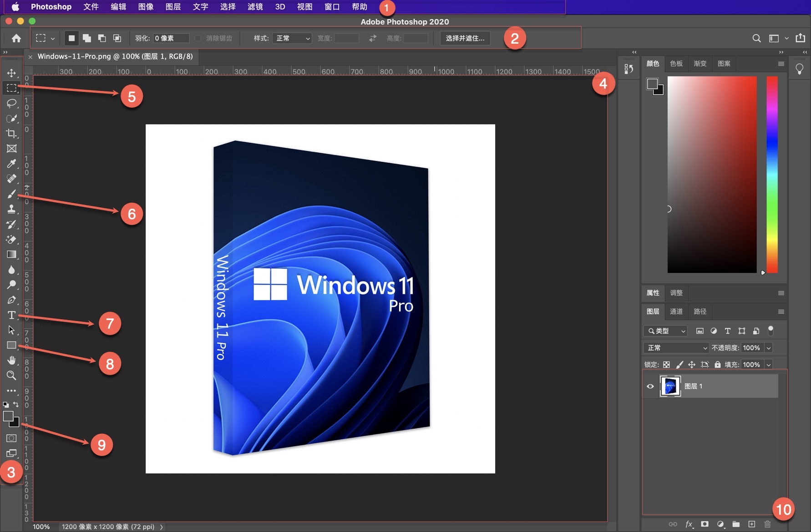Open the 样式 style dropdown
The width and height of the screenshot is (811, 532).
[292, 38]
